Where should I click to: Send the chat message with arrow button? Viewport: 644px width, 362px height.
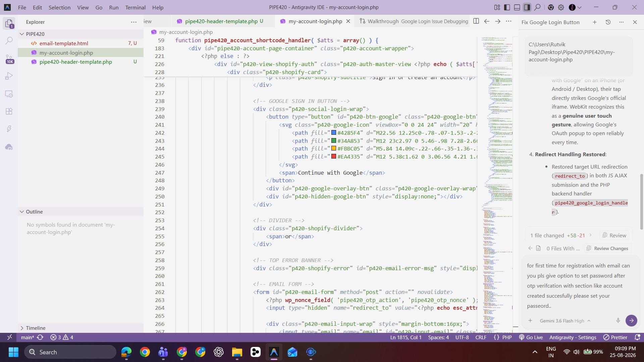[631, 320]
